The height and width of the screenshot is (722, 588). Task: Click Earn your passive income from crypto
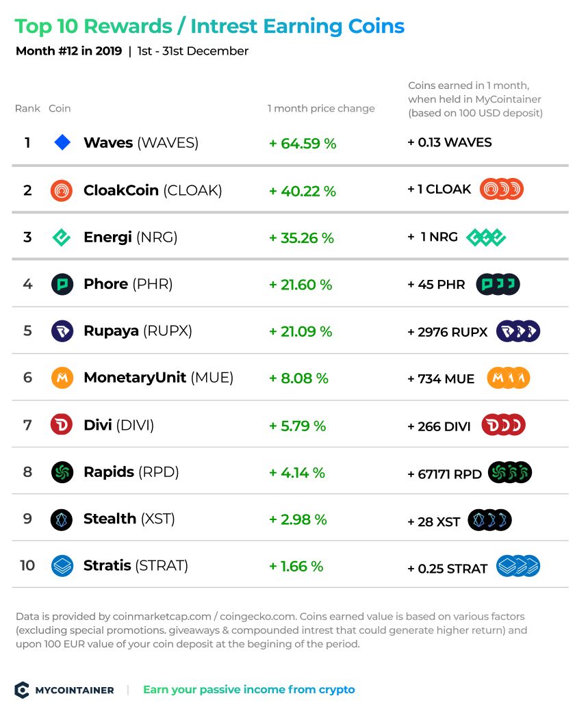pos(249,690)
